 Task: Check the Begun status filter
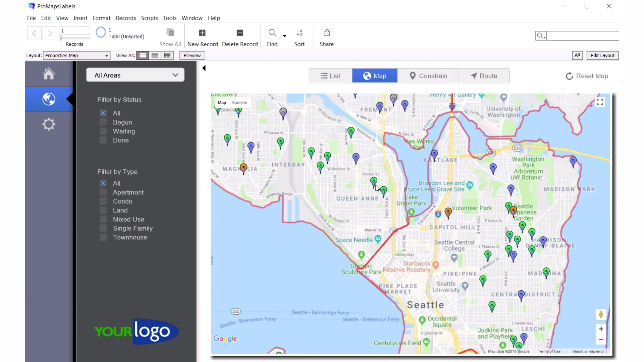coord(103,122)
